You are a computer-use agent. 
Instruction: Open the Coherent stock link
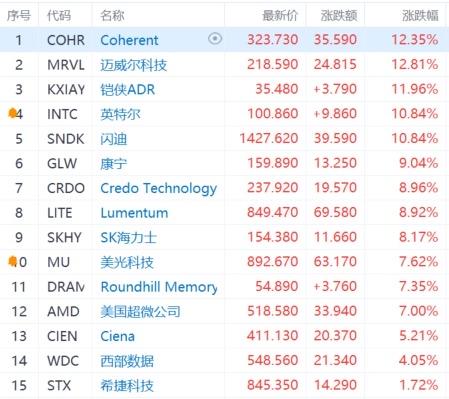(x=129, y=40)
